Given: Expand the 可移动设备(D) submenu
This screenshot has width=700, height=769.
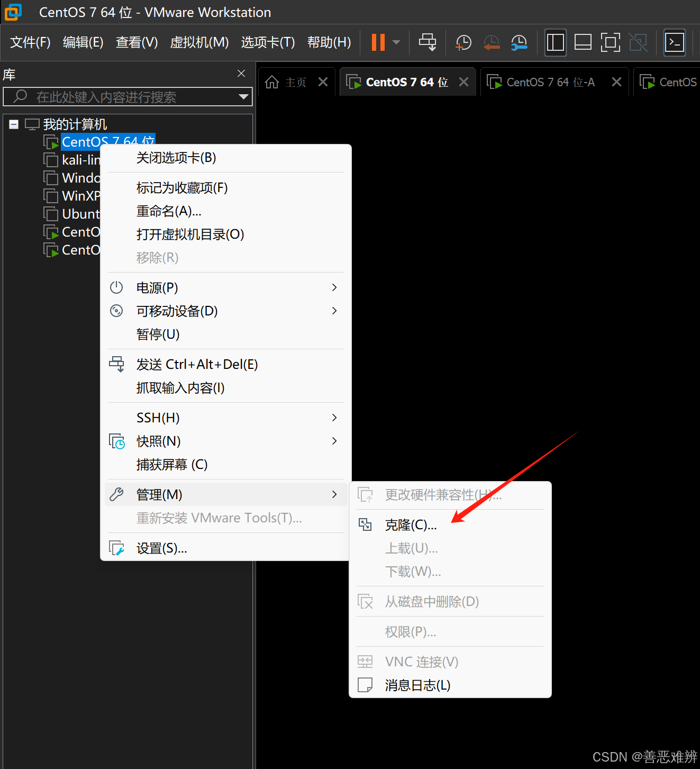Looking at the screenshot, I should pyautogui.click(x=226, y=311).
